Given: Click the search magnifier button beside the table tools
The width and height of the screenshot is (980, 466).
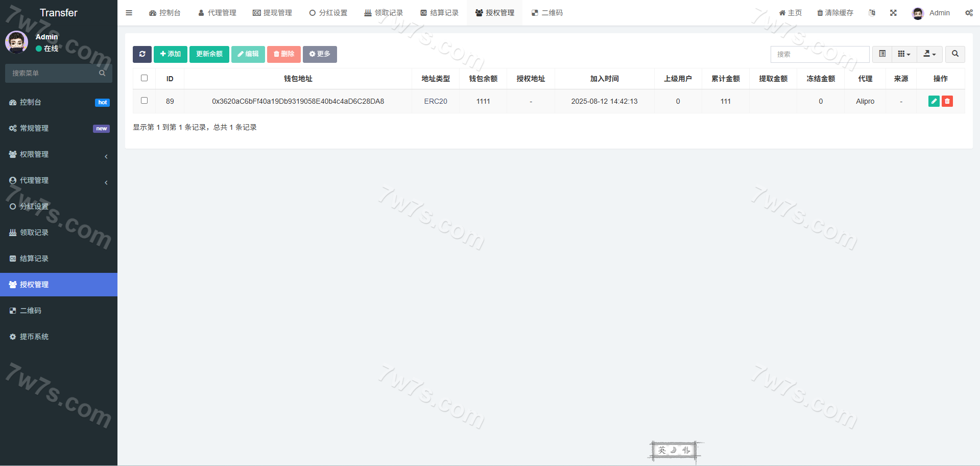Looking at the screenshot, I should (x=954, y=54).
